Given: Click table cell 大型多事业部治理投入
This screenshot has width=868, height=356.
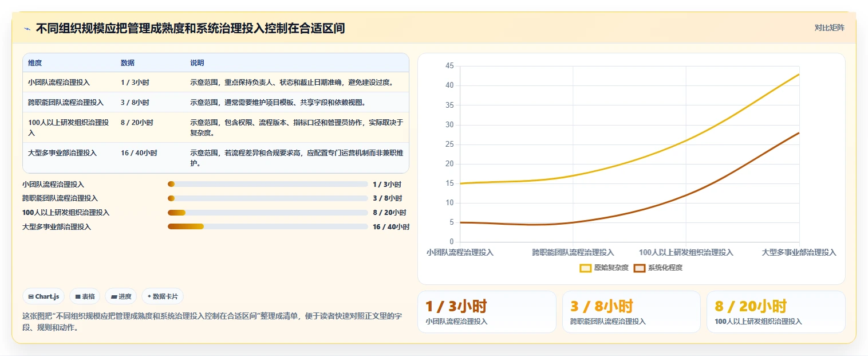Looking at the screenshot, I should 62,153.
